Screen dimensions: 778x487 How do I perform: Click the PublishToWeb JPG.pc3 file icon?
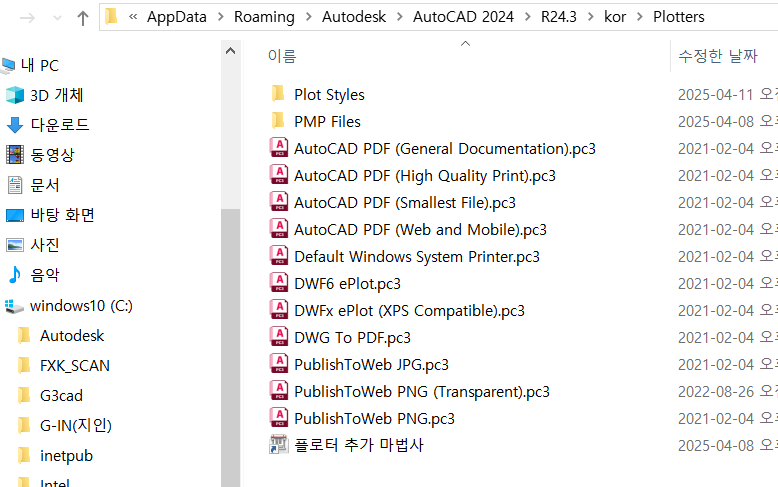pyautogui.click(x=279, y=364)
